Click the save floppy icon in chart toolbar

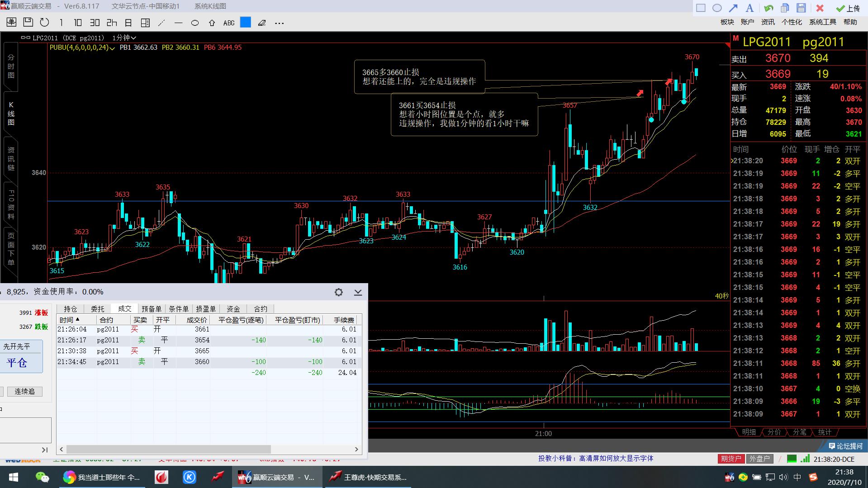pos(28,22)
